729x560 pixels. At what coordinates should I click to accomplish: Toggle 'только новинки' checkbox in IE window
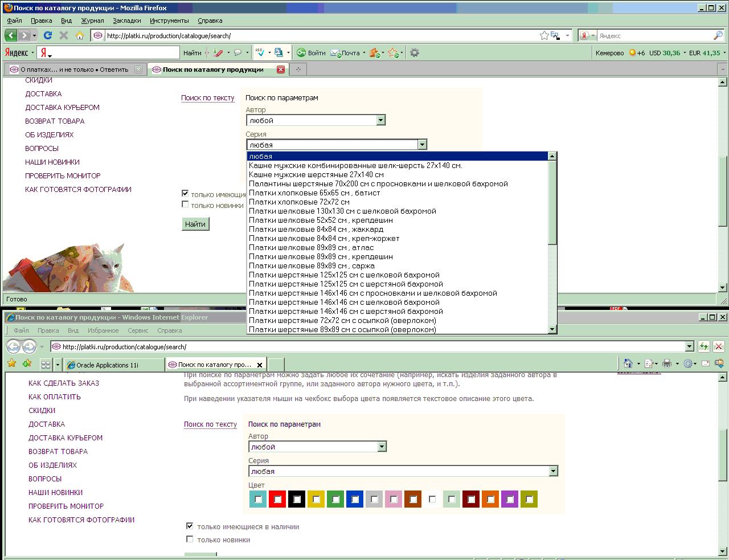(190, 539)
